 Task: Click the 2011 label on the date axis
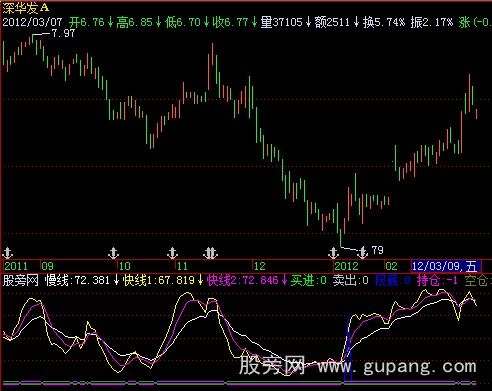tap(16, 266)
